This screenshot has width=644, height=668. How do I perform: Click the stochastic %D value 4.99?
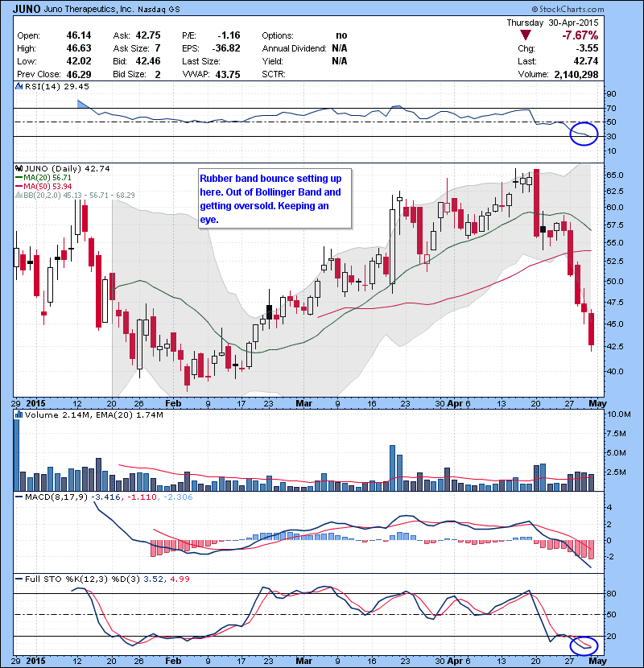180,579
